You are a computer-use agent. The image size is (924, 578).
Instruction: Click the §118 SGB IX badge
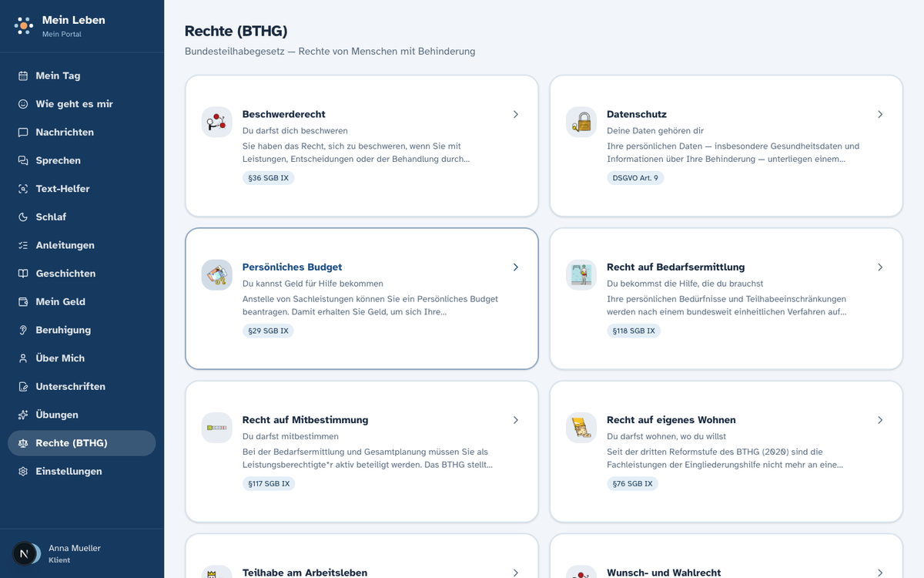[634, 331]
